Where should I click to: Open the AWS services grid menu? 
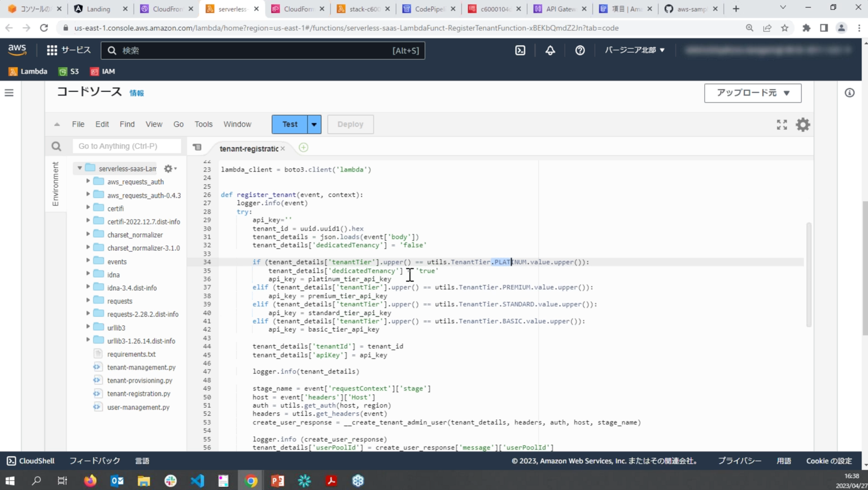tap(52, 50)
